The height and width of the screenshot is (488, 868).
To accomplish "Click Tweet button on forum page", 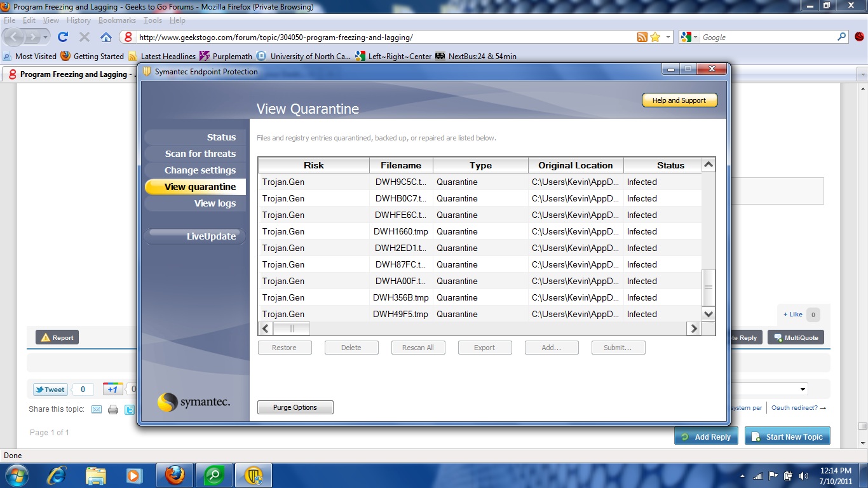I will (50, 390).
